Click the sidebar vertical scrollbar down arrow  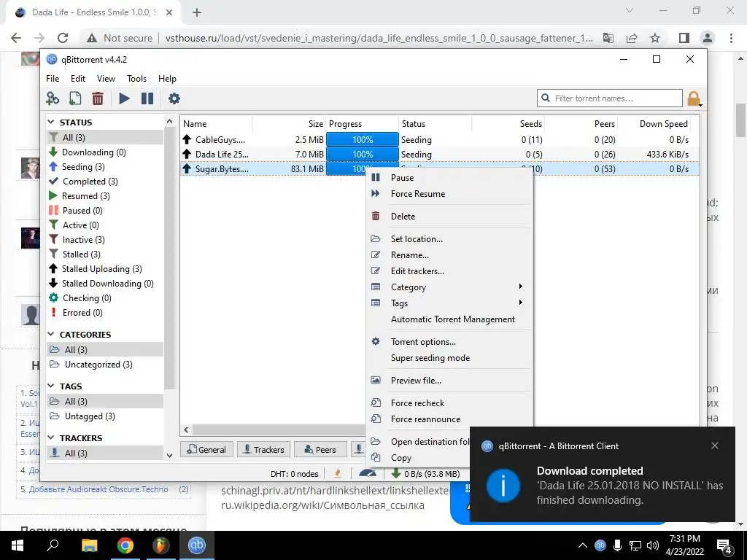tap(169, 455)
